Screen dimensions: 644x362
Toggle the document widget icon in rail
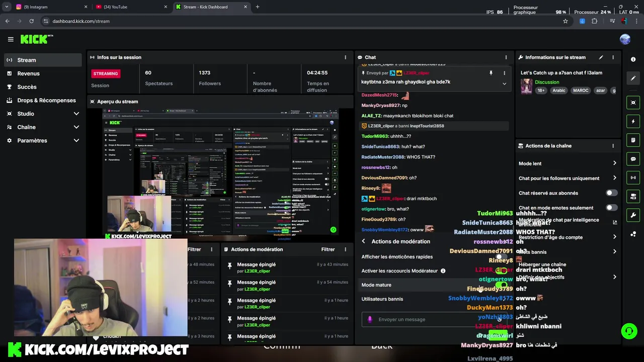point(633,140)
